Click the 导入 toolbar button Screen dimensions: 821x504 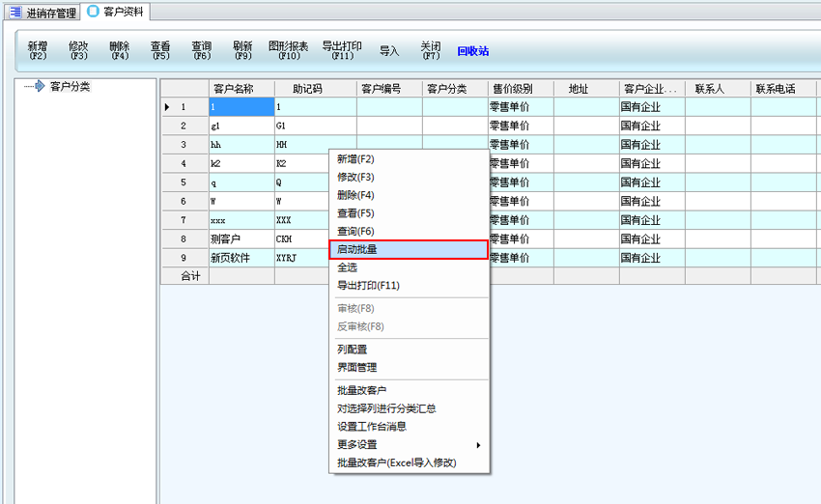click(389, 51)
